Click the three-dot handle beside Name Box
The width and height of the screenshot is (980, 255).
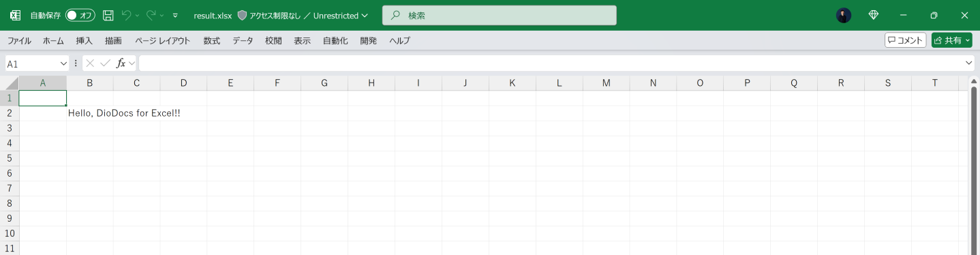(x=76, y=63)
